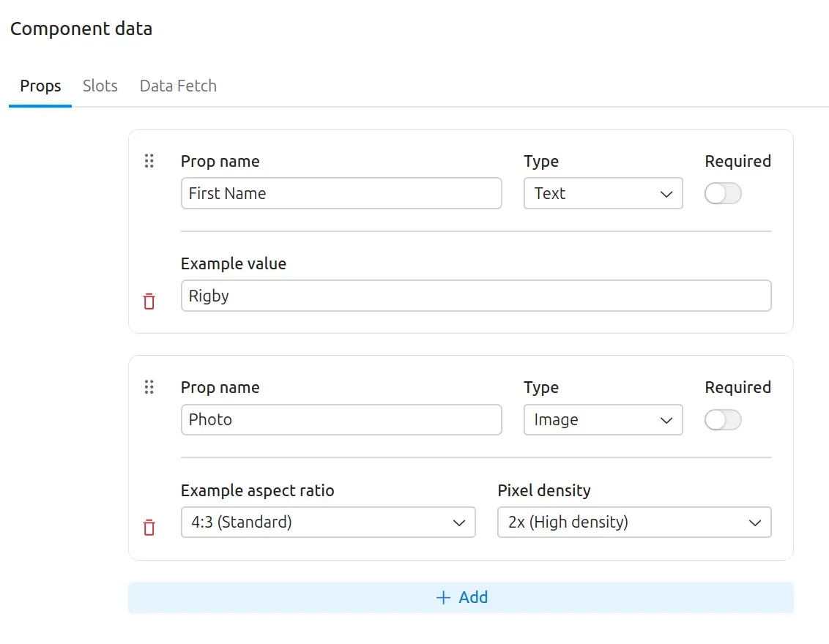The width and height of the screenshot is (829, 644).
Task: Delete the Photo prop using trash icon
Action: [149, 528]
